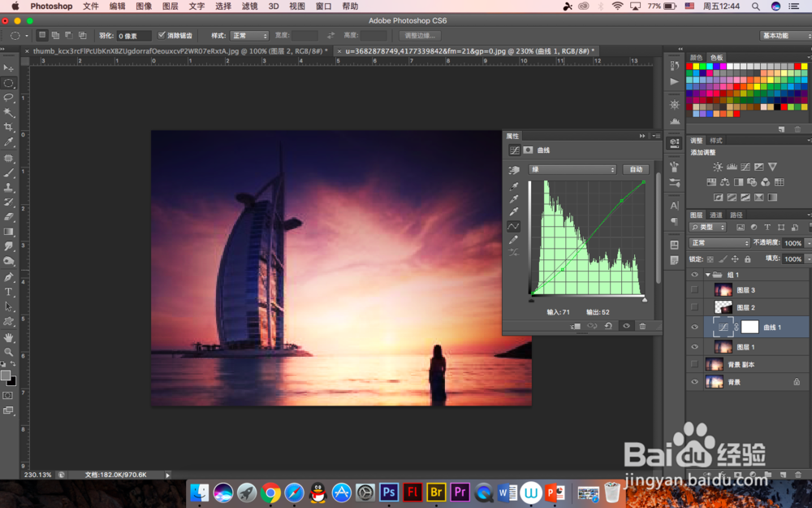Screen dimensions: 812x508
Task: Select the Zoom tool
Action: click(x=9, y=352)
